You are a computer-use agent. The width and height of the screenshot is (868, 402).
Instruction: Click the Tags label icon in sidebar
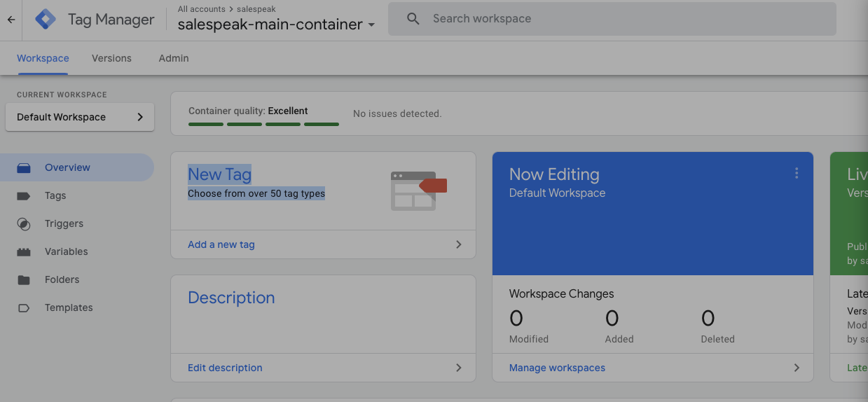[x=24, y=196]
